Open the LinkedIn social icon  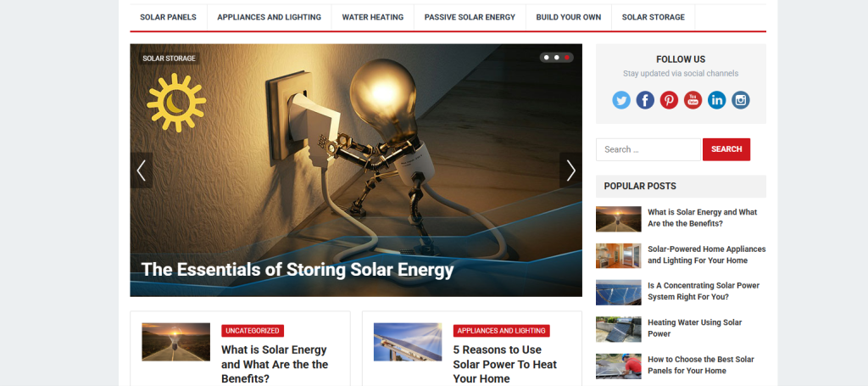coord(716,100)
